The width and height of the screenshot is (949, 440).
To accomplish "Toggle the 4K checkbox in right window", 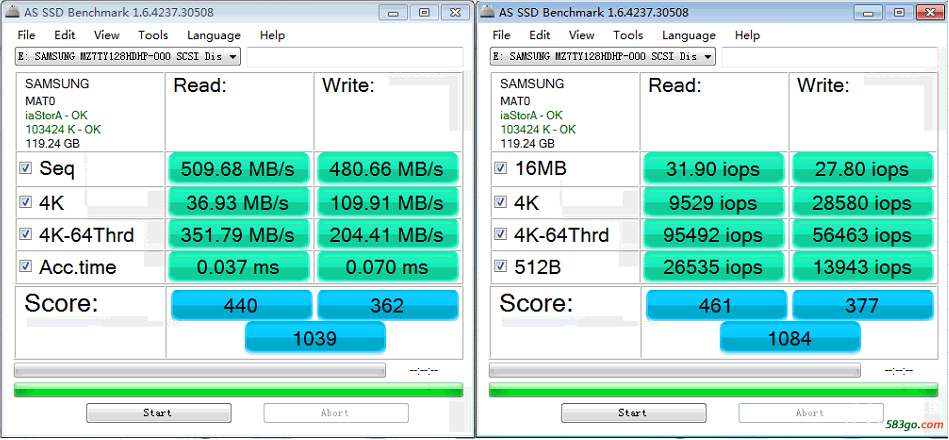I will click(x=500, y=202).
